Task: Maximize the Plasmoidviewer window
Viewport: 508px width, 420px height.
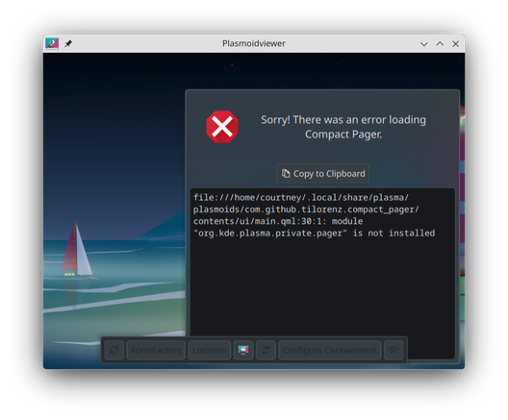Action: (440, 43)
